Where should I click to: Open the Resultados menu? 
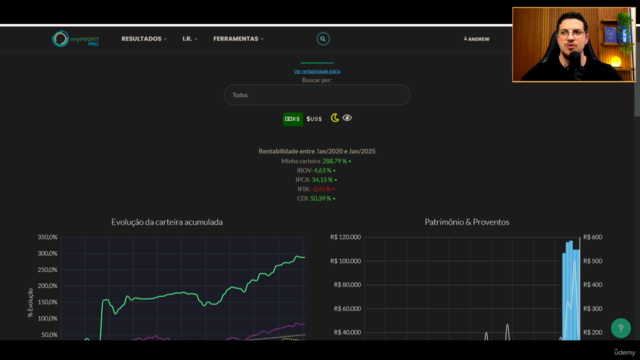(x=144, y=39)
